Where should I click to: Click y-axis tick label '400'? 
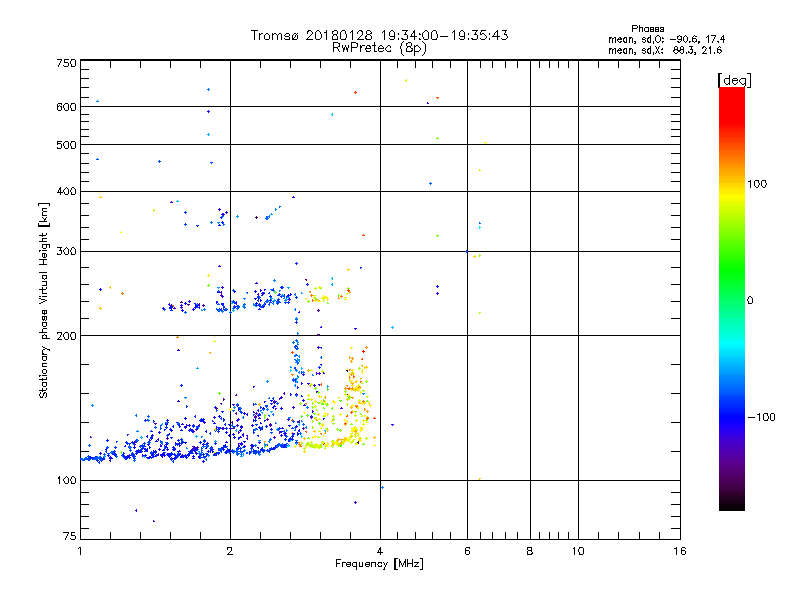66,191
